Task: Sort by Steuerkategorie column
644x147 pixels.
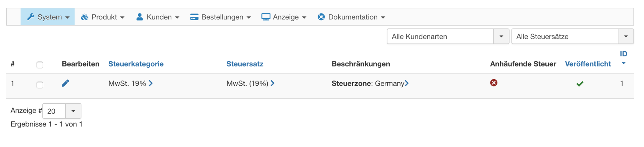Action: (x=136, y=64)
